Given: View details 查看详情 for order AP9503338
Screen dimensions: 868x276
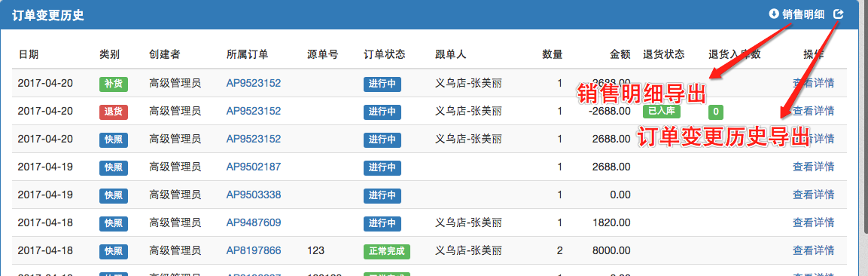Looking at the screenshot, I should point(813,195).
